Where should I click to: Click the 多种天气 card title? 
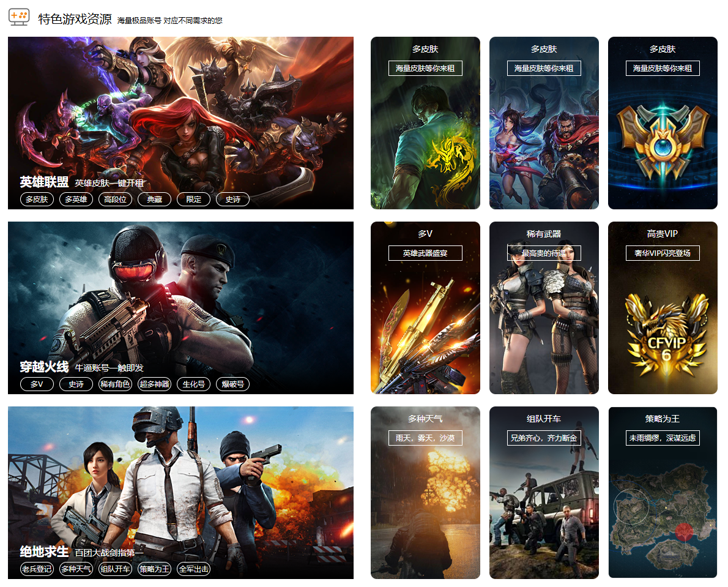click(x=425, y=419)
